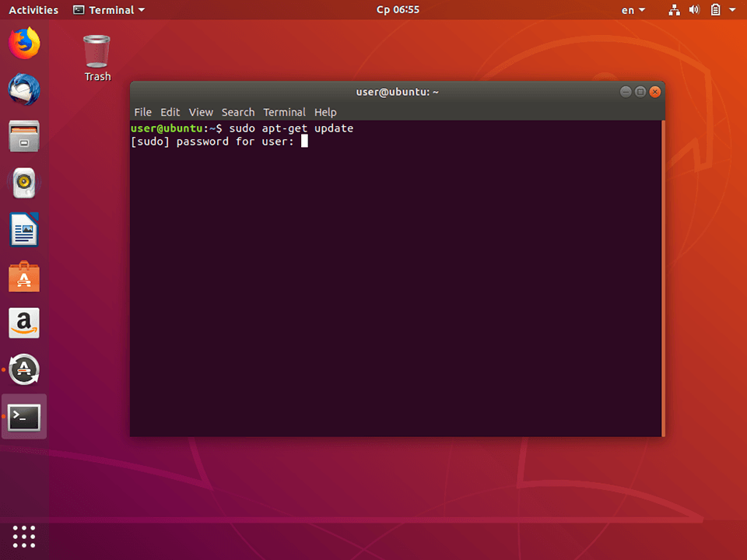Open the Software Updater

pyautogui.click(x=23, y=370)
